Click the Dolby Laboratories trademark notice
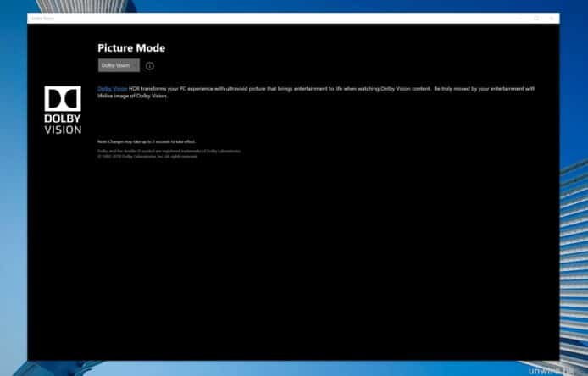588x376 pixels. pos(169,151)
